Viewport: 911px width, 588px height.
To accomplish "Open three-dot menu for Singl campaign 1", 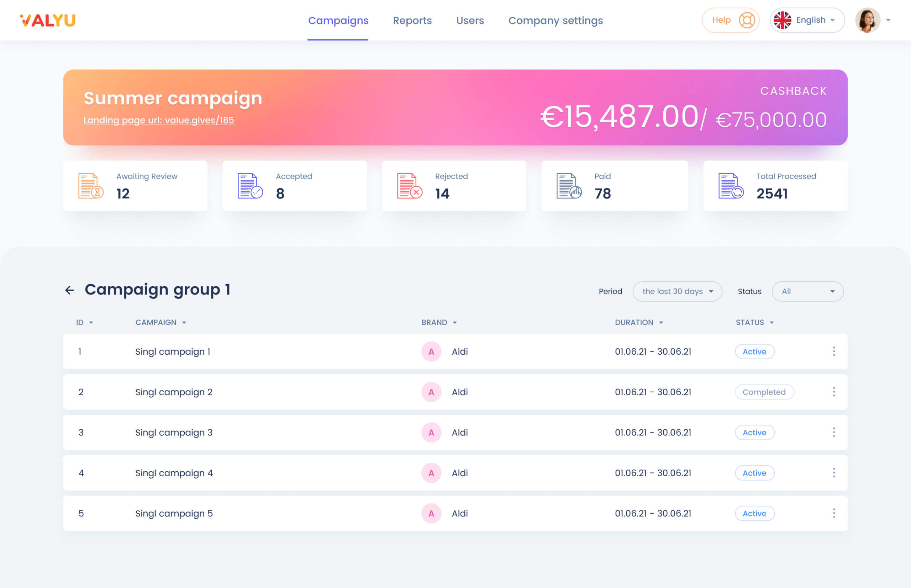I will coord(834,351).
